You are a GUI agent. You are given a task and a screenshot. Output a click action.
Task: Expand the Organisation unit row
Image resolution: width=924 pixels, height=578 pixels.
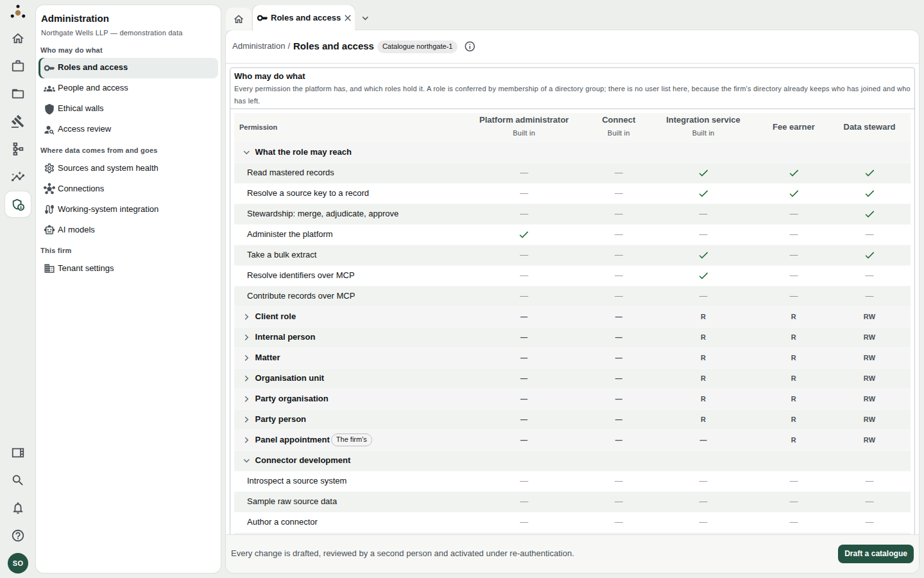point(246,378)
